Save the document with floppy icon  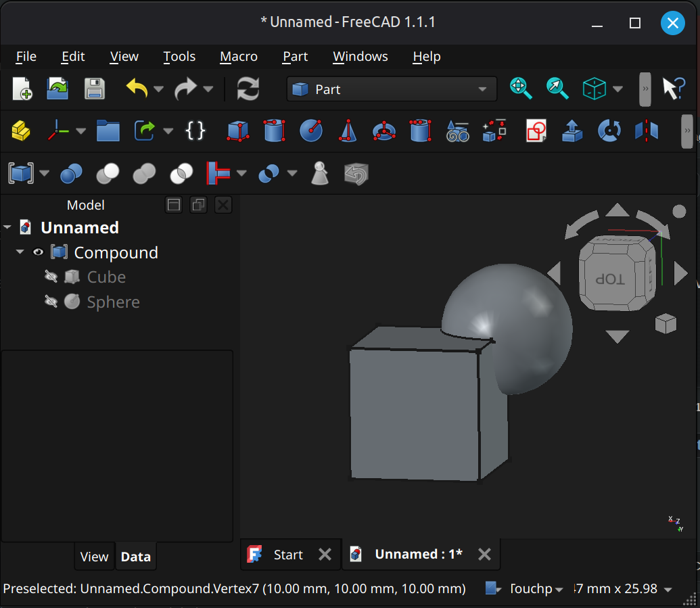click(95, 89)
